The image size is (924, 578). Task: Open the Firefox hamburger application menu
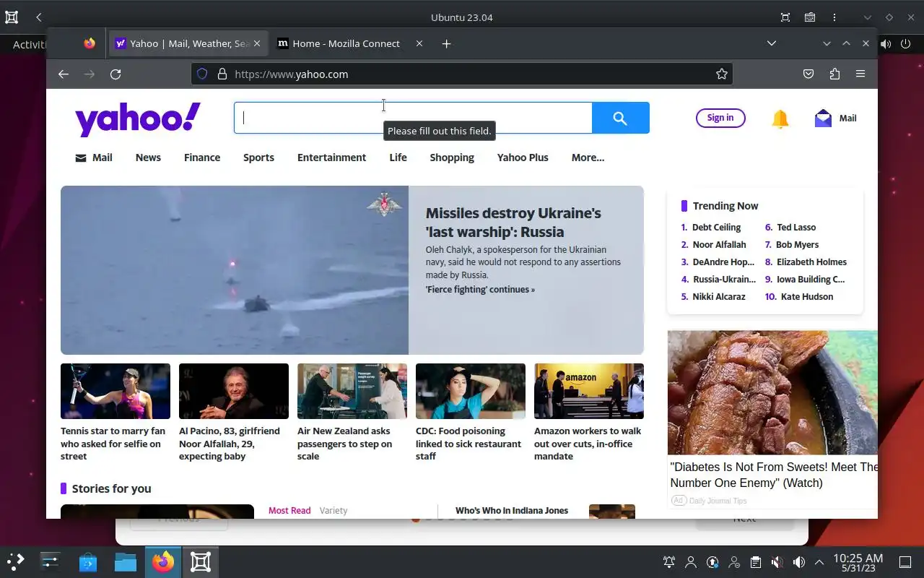point(860,74)
